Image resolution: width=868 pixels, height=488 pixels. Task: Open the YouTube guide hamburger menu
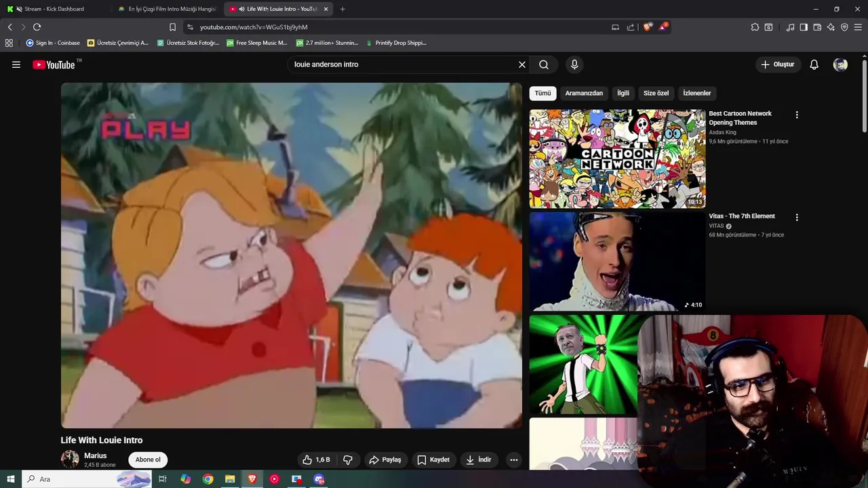(16, 64)
